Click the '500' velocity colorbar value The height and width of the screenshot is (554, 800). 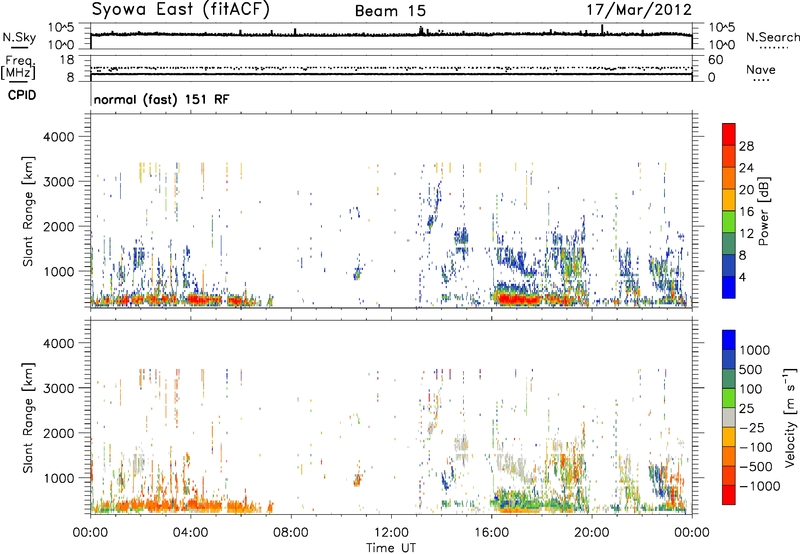[x=751, y=370]
